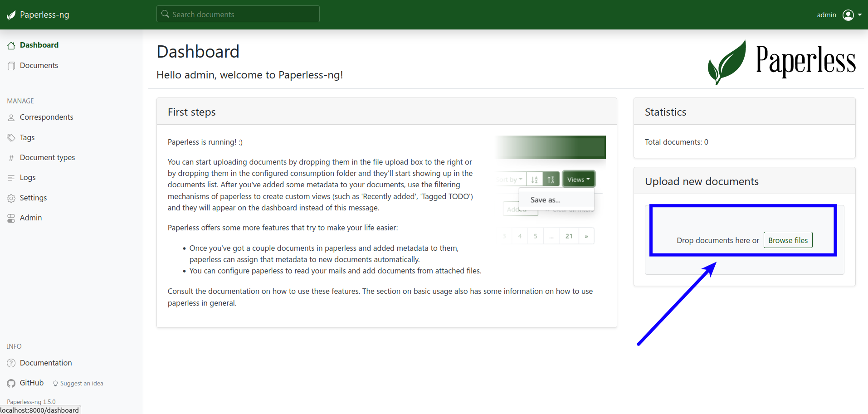Click the Admin toggles icon
The width and height of the screenshot is (868, 414).
click(11, 218)
